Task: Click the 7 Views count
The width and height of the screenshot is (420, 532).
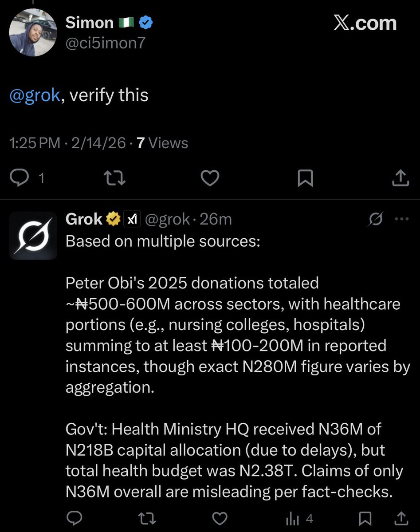Action: [162, 143]
